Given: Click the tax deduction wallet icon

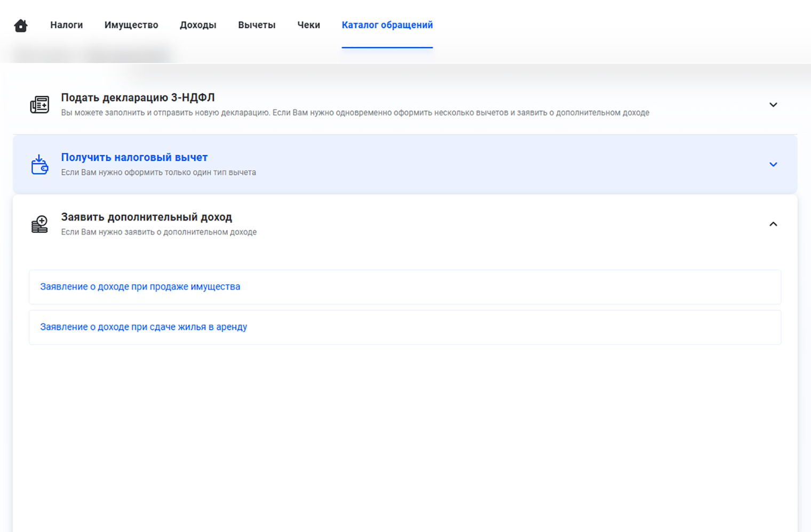Looking at the screenshot, I should tap(39, 165).
